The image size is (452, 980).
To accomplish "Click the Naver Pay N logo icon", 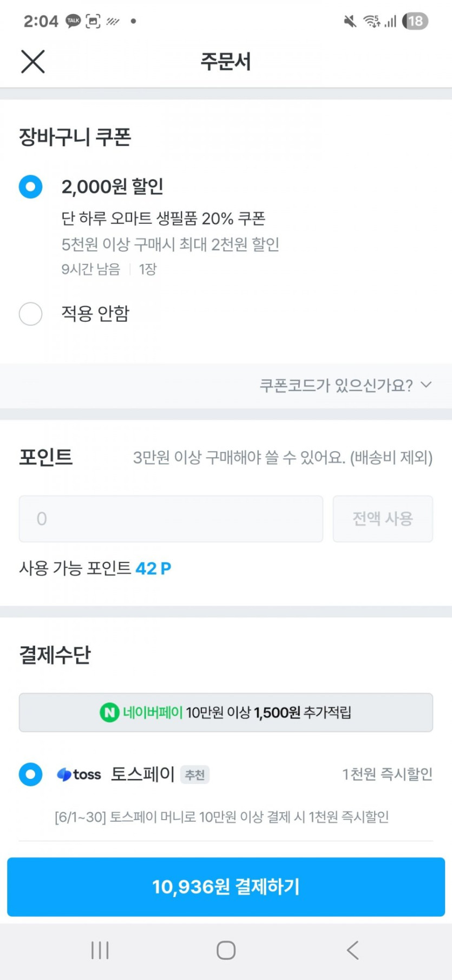I will (109, 712).
